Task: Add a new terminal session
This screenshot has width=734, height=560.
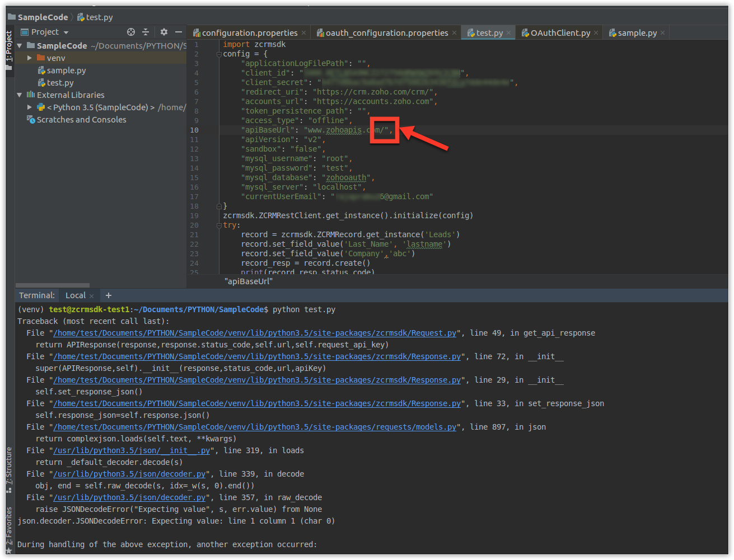Action: pyautogui.click(x=109, y=295)
